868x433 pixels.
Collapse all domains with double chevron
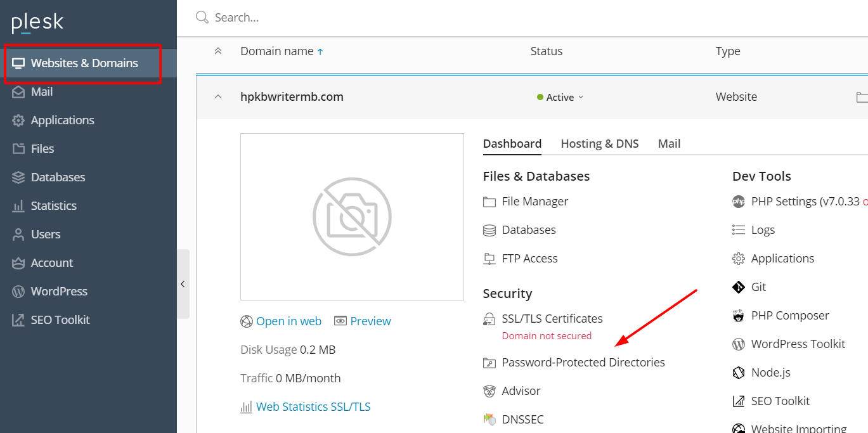(x=218, y=51)
